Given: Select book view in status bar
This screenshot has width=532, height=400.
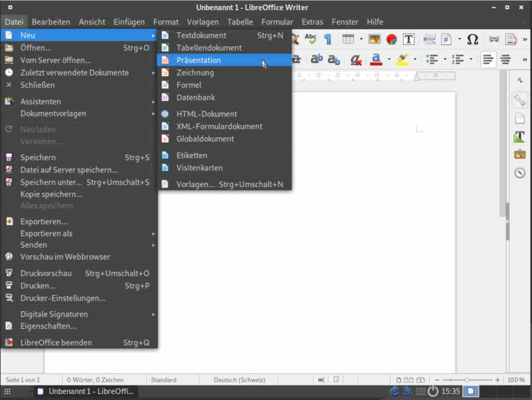Looking at the screenshot, I should coord(420,380).
